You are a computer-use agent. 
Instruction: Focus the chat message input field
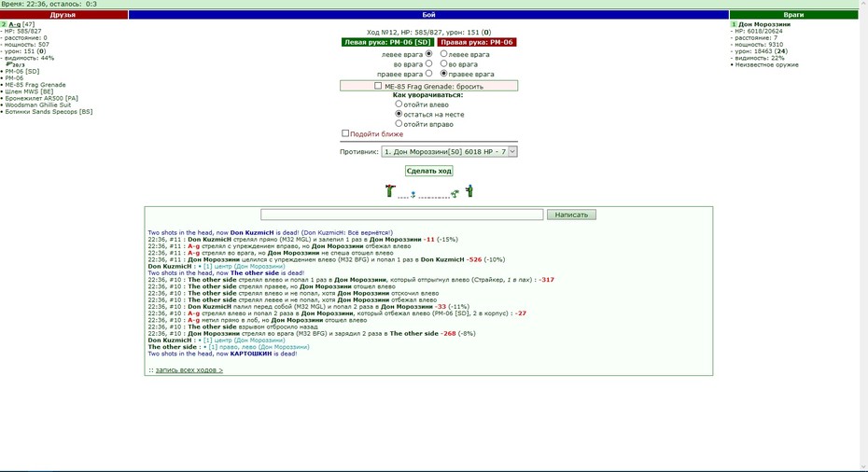tap(402, 215)
